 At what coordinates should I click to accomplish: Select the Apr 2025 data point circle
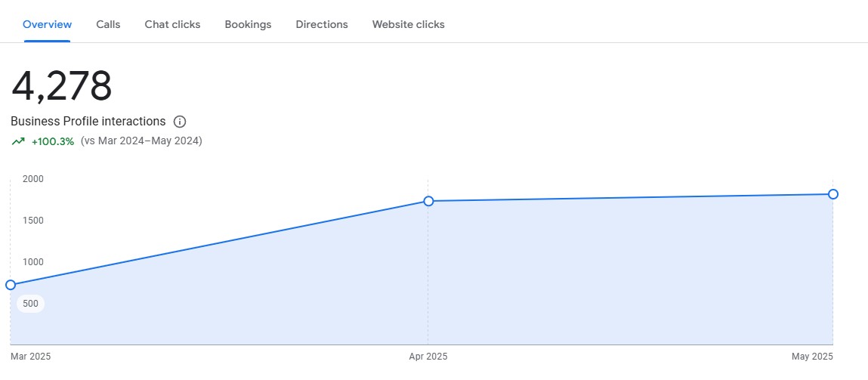pyautogui.click(x=428, y=201)
